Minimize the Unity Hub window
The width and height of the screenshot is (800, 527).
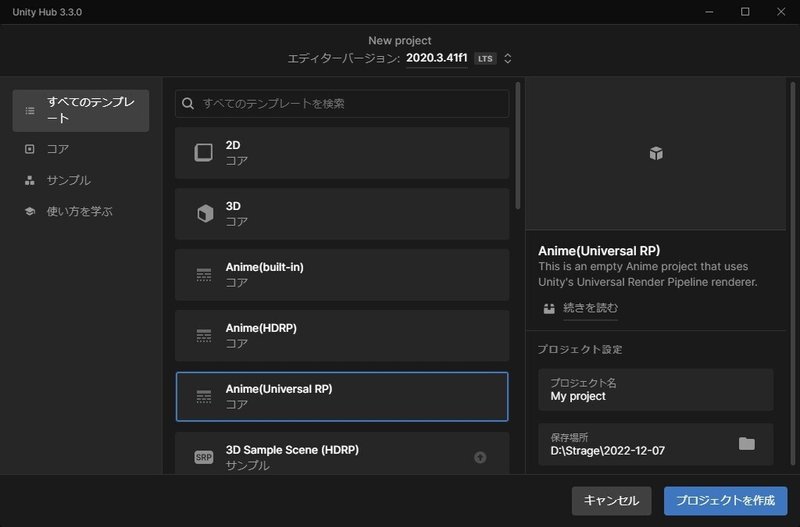point(709,12)
